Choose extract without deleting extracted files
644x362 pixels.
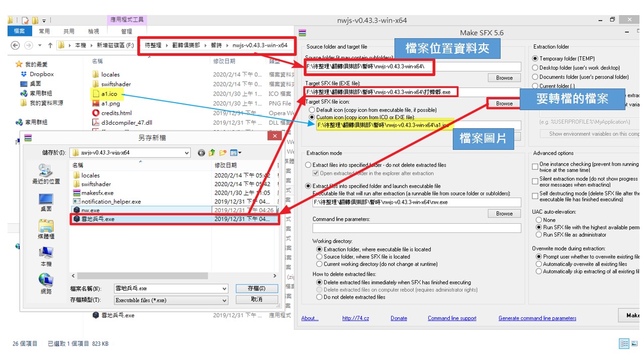pyautogui.click(x=308, y=165)
